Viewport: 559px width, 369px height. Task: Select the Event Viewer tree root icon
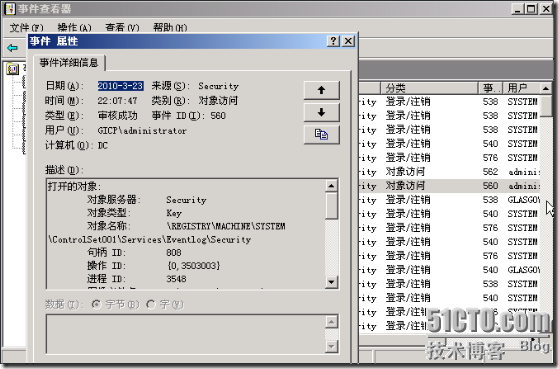12,69
